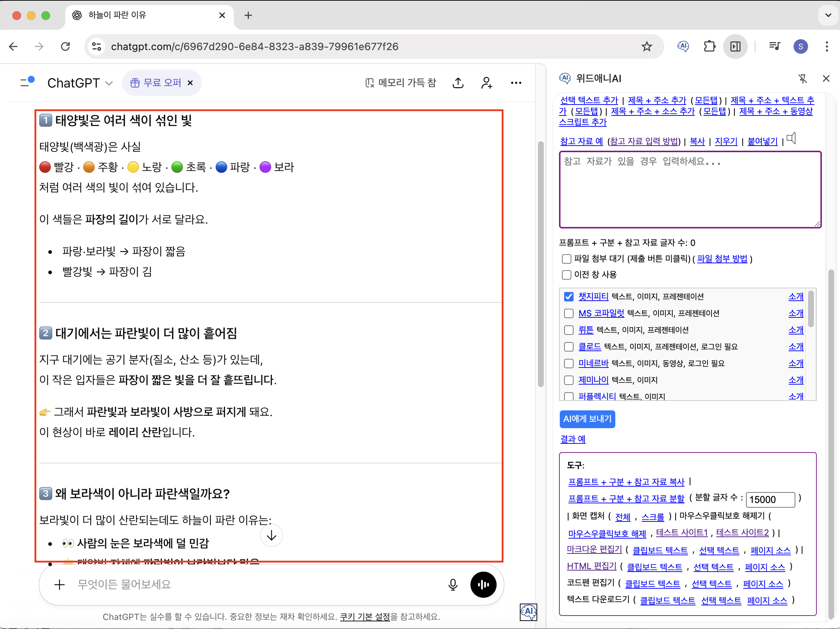Enable the MS 코파일럿 checkbox
This screenshot has width=840, height=629.
click(x=568, y=313)
